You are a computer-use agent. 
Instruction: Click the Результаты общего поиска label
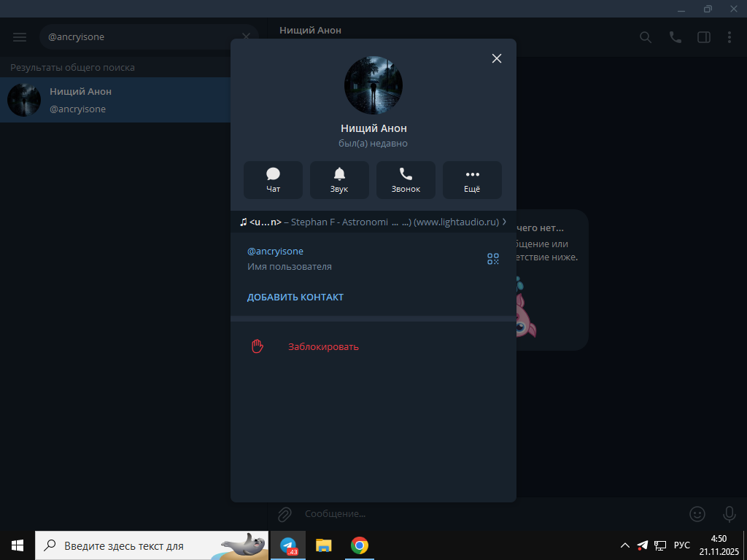pos(72,68)
